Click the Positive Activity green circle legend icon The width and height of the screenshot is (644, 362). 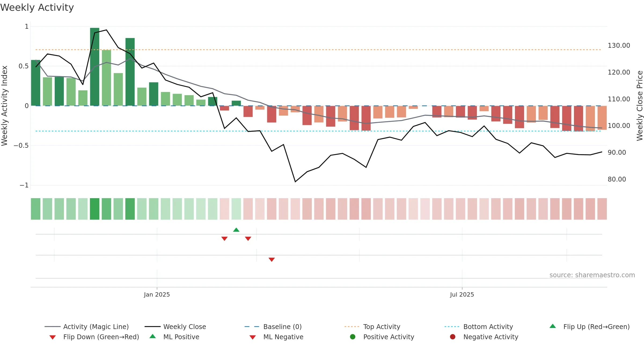(353, 337)
